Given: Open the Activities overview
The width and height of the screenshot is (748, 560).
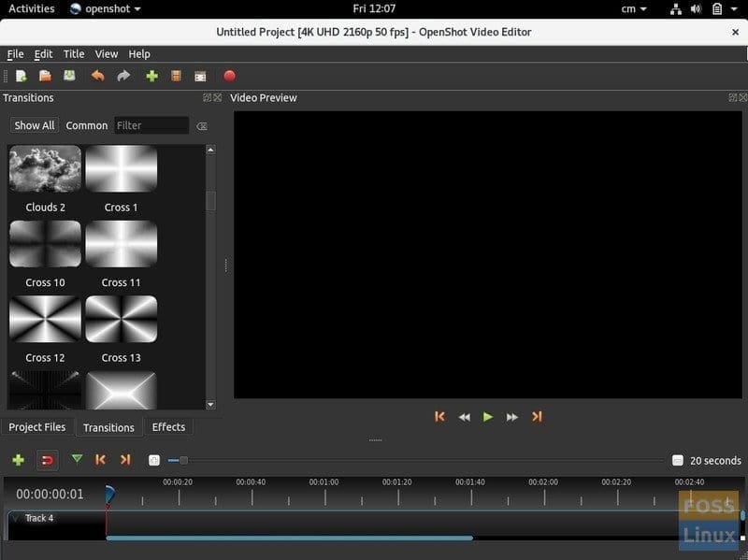Looking at the screenshot, I should 32,8.
